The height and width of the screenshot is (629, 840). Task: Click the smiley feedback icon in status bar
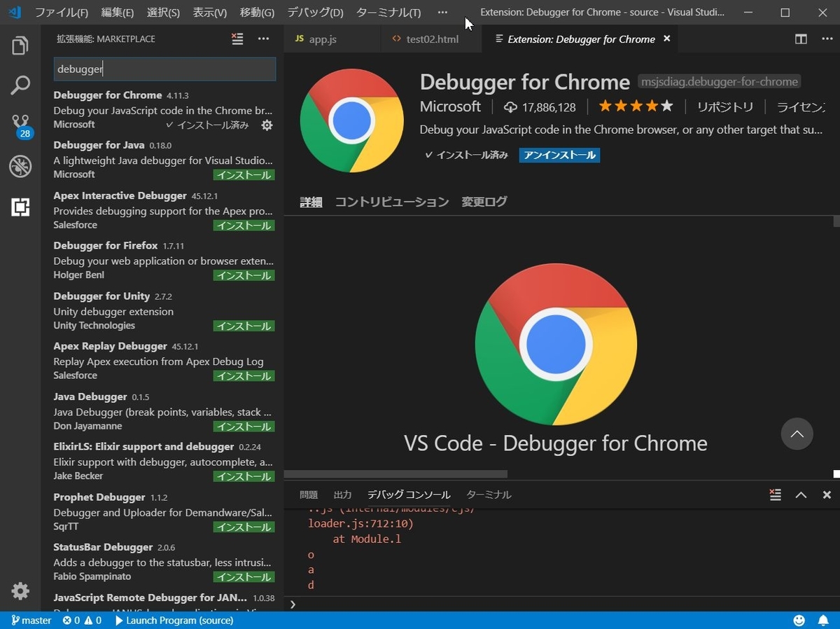pos(799,621)
